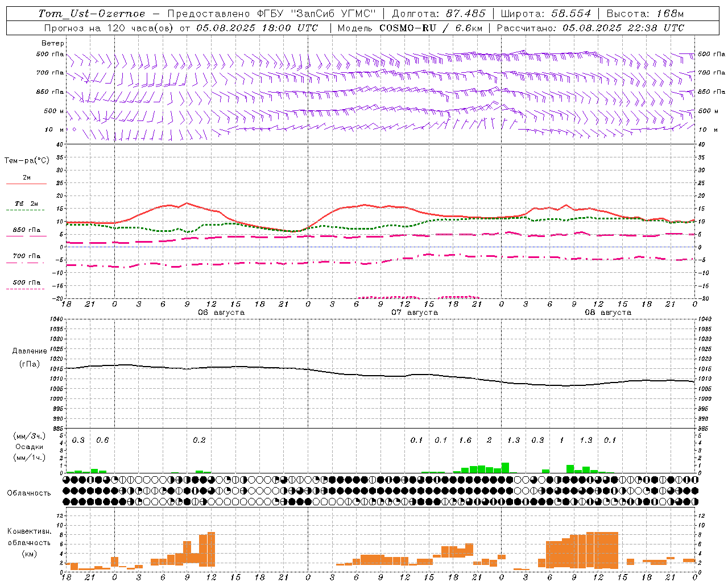Click the '500 м' wind level label on left

(x=55, y=111)
